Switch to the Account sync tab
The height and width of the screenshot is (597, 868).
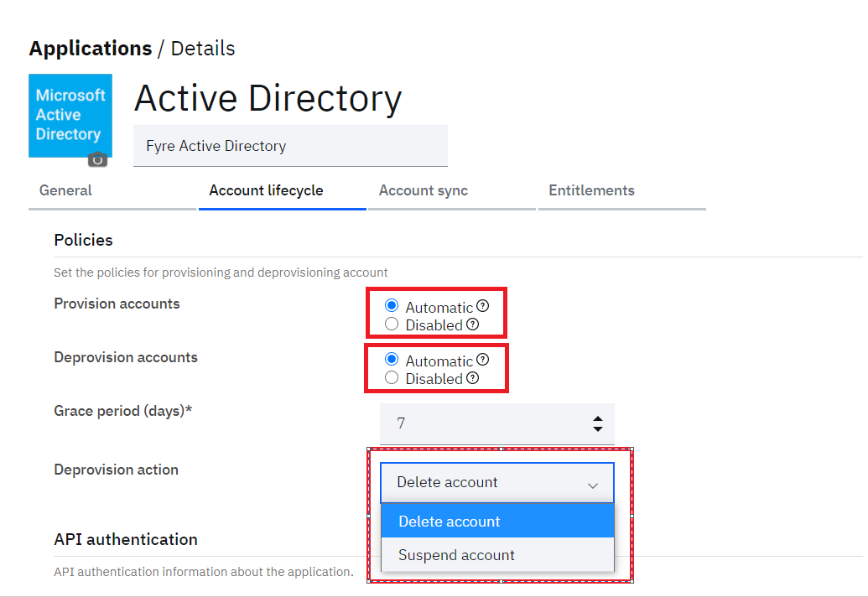pos(452,191)
